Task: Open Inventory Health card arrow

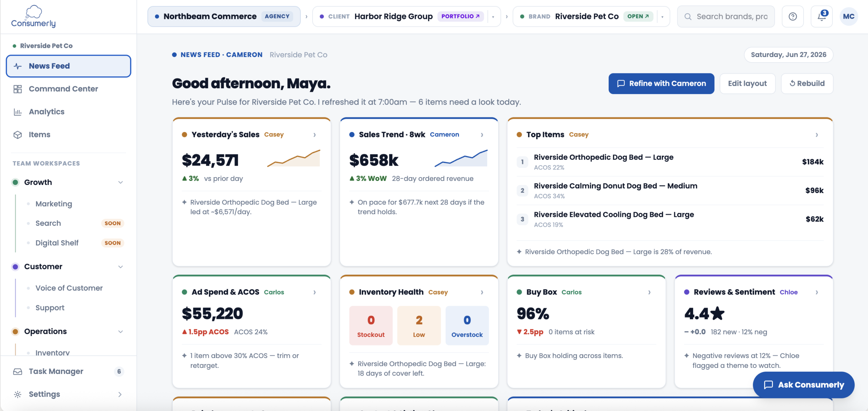Action: click(x=482, y=292)
